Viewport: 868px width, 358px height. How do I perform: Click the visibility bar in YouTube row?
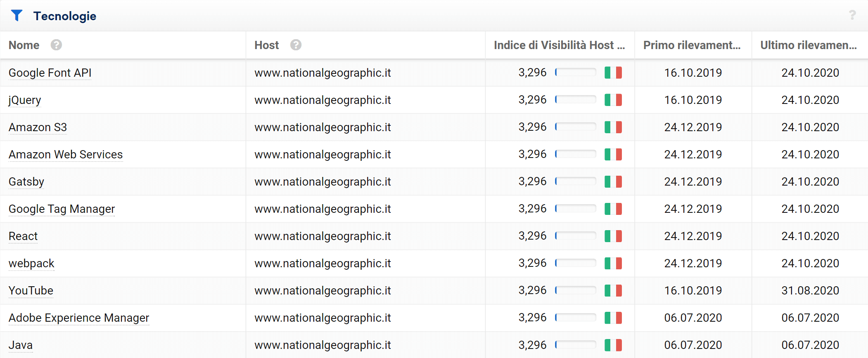point(575,290)
